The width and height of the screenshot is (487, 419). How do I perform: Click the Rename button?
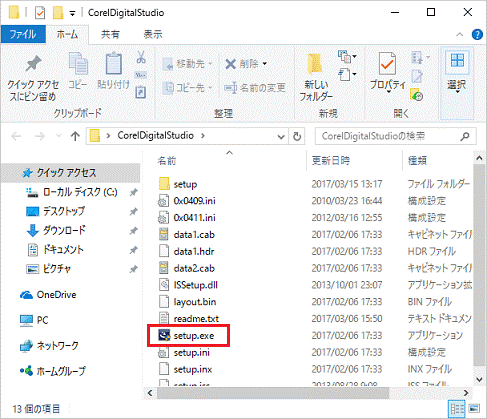point(255,88)
